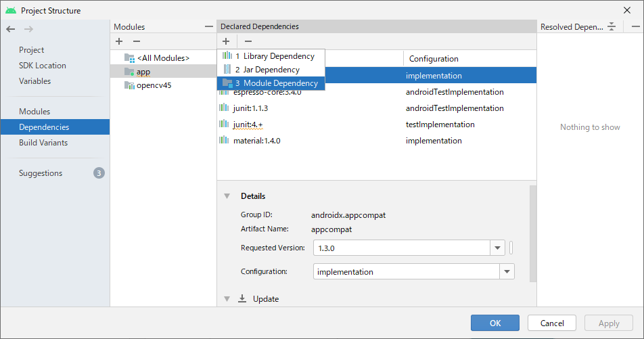644x339 pixels.
Task: Click the appcompat Artifact Name value
Action: pos(331,229)
